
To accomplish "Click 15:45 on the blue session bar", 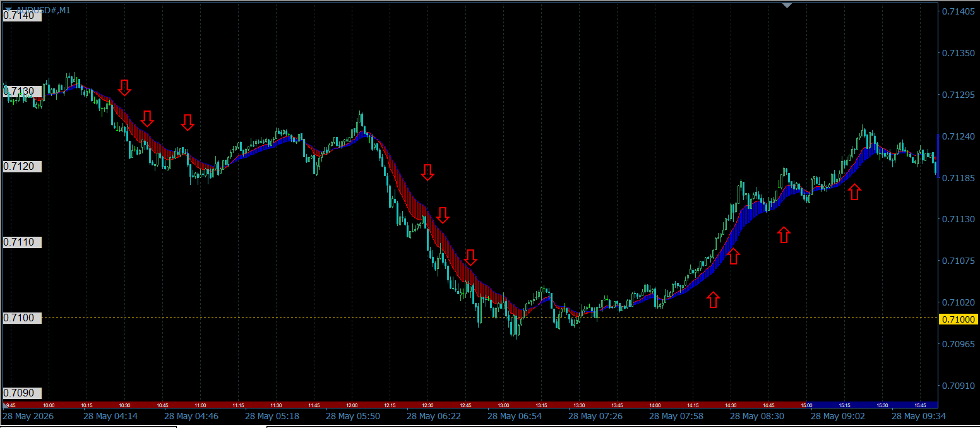I will pyautogui.click(x=920, y=405).
